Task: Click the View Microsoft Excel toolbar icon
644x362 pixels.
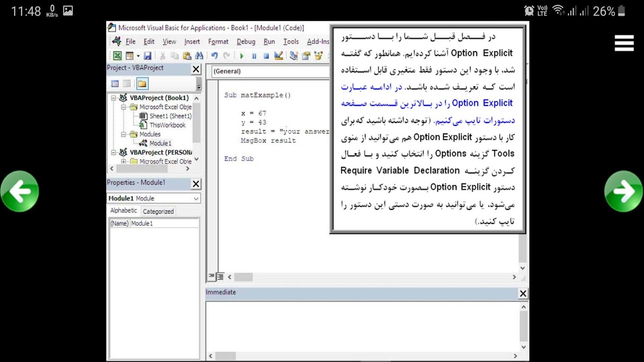Action: click(x=117, y=56)
